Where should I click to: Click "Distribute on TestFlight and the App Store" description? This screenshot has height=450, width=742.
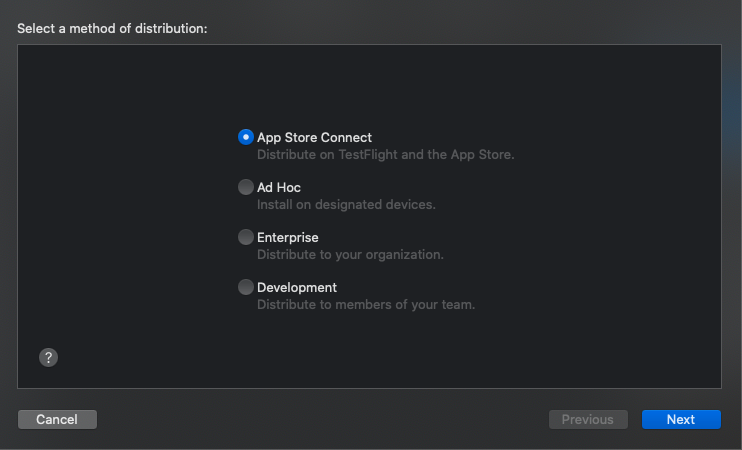tap(385, 155)
